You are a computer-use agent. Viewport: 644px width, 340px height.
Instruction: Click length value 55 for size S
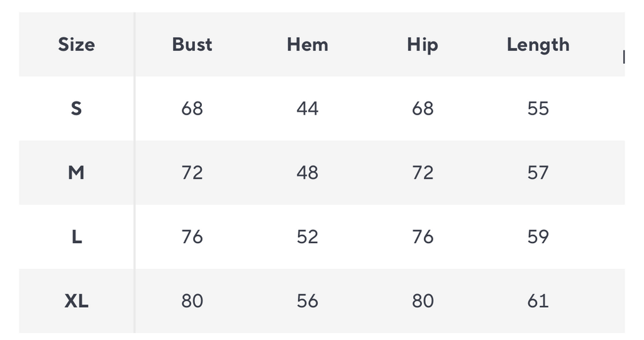click(538, 109)
